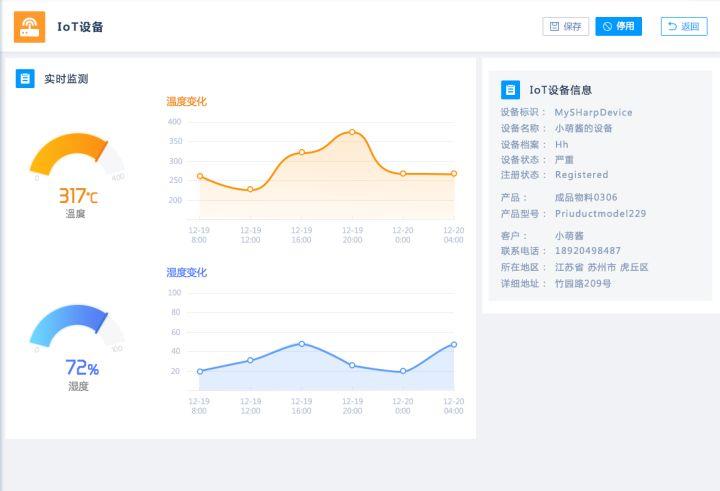720x491 pixels.
Task: Click the 返回 button label
Action: (x=690, y=27)
